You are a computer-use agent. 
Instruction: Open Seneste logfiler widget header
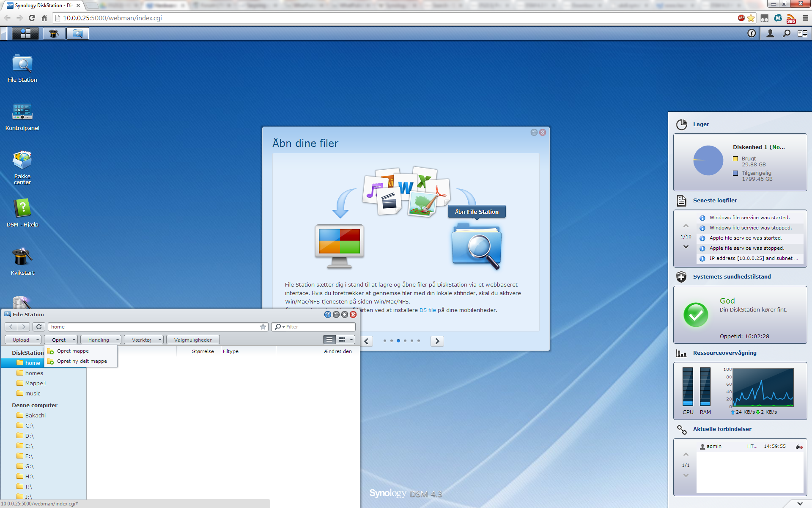715,201
